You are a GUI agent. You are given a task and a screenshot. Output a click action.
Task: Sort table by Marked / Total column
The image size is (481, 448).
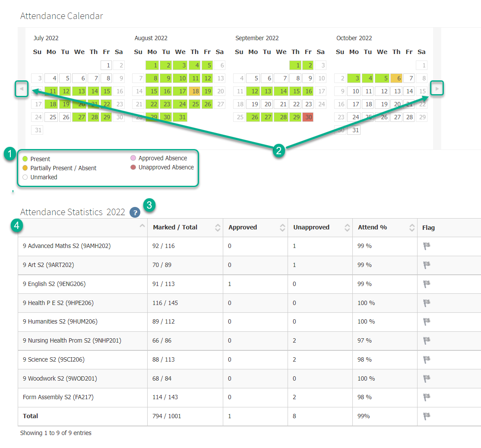218,228
